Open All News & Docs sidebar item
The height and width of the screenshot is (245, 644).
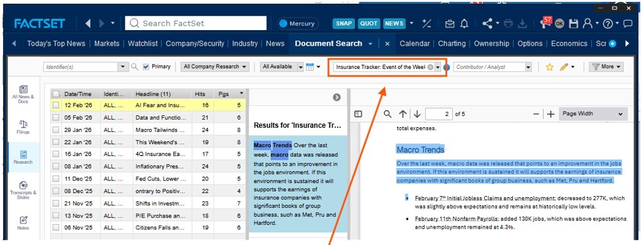[x=23, y=94]
